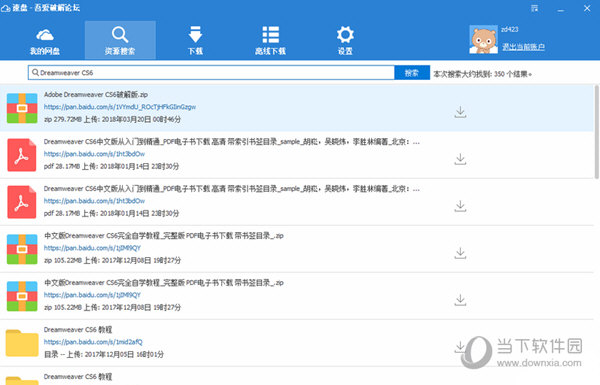This screenshot has width=600, height=385.
Task: Download Adobe Dreamweaver CS6破解版.zip via arrow icon
Action: click(x=460, y=112)
